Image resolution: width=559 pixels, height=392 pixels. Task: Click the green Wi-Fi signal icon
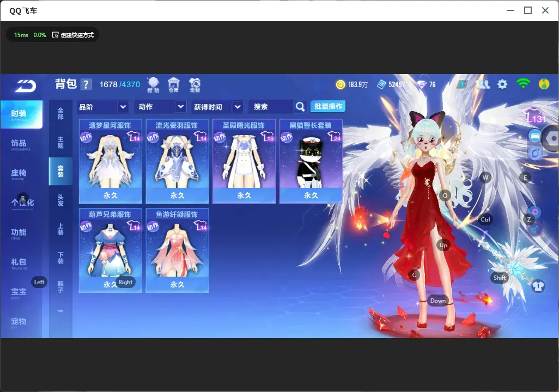click(523, 84)
